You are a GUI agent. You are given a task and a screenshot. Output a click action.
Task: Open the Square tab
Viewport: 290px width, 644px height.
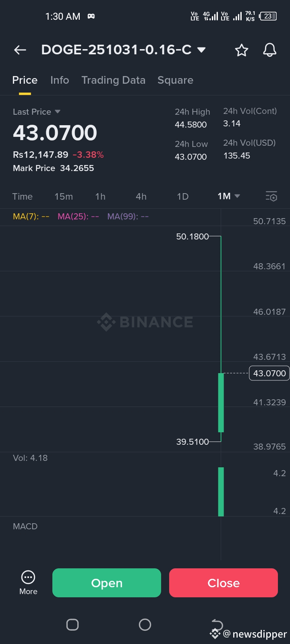point(175,80)
